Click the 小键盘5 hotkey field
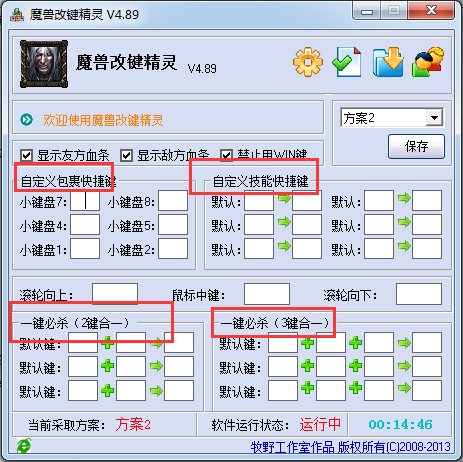Screen dimensions: 463x462 (x=173, y=225)
